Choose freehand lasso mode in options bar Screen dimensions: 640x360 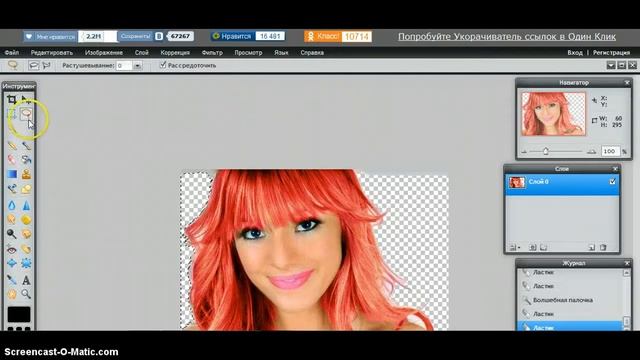pyautogui.click(x=33, y=65)
